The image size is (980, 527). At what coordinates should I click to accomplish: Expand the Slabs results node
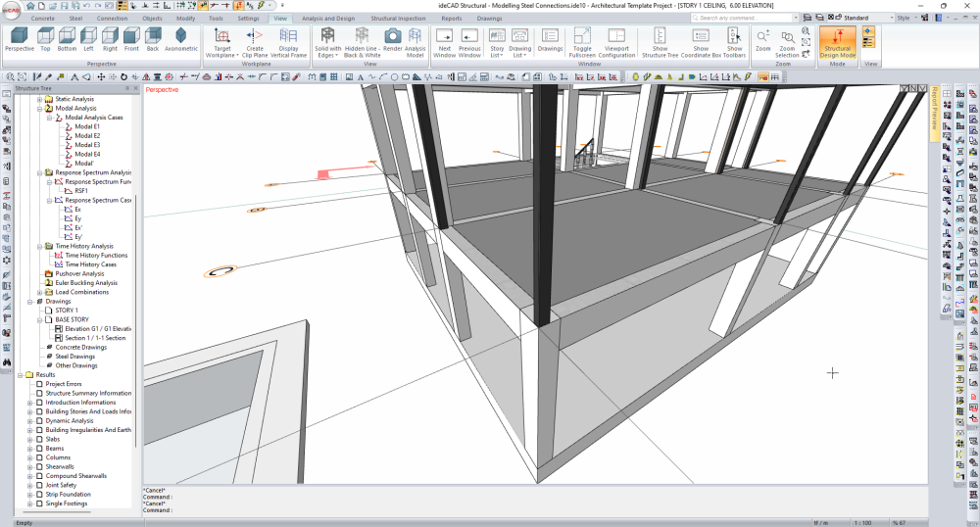point(29,440)
